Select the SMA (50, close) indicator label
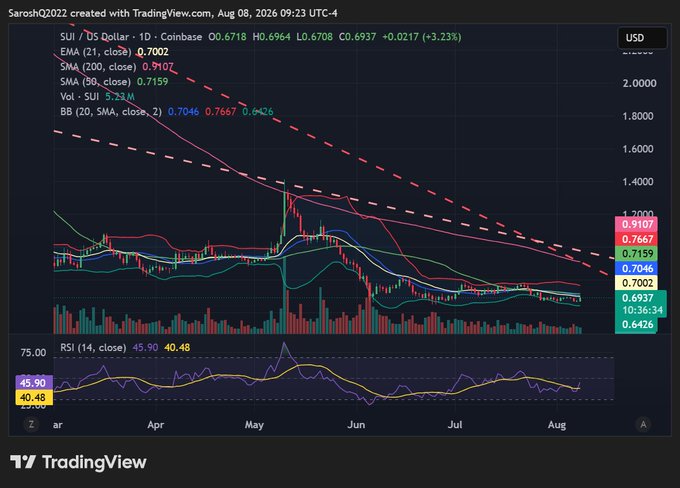Screen dimensions: 680x488 pyautogui.click(x=95, y=82)
